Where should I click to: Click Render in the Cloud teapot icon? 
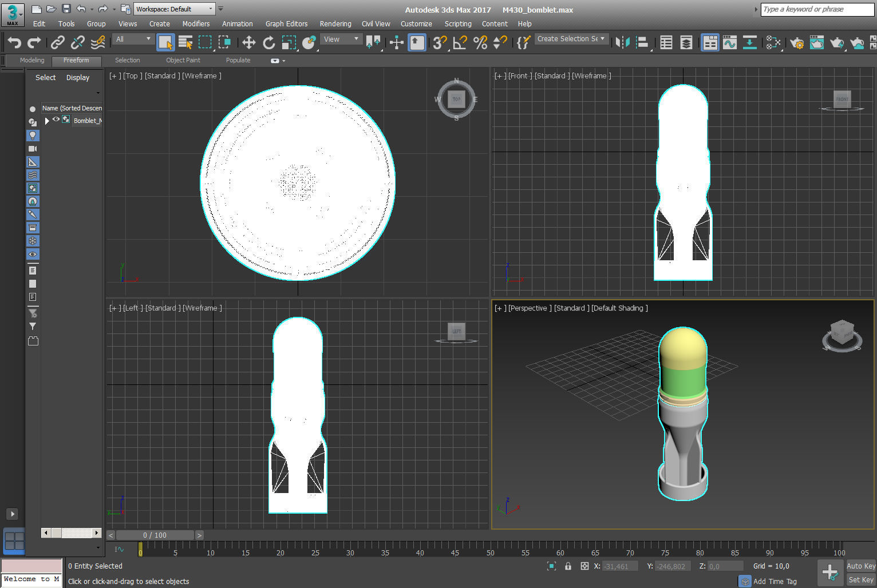click(857, 42)
